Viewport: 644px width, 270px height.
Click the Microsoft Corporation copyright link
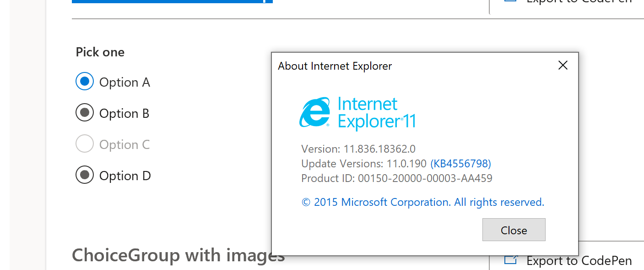422,202
